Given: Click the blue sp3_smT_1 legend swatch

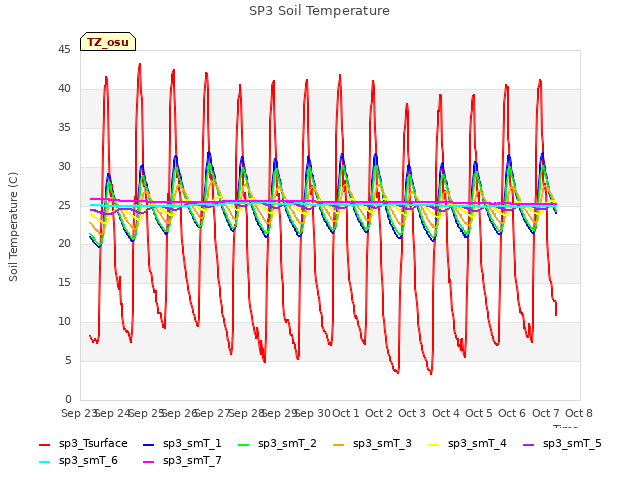Looking at the screenshot, I should pyautogui.click(x=149, y=444).
